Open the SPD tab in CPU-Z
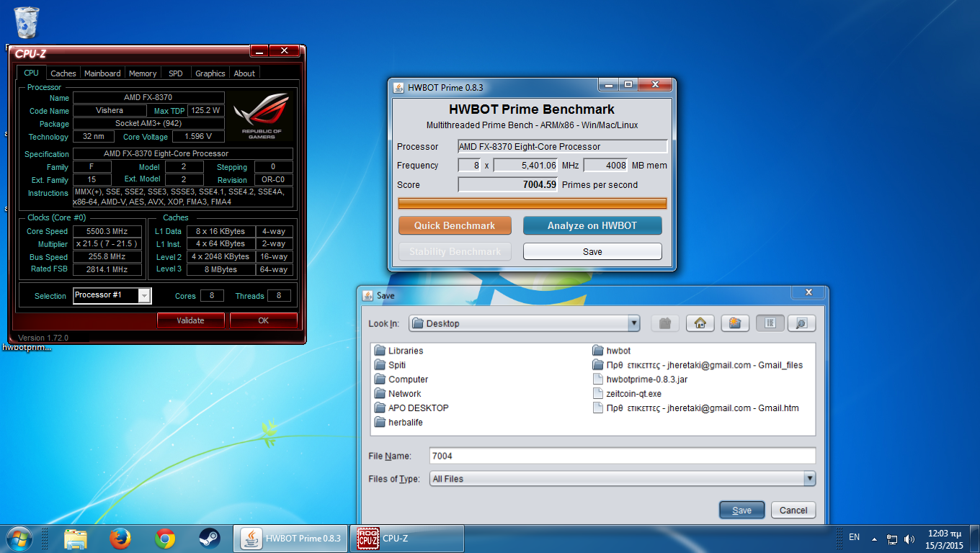 176,73
